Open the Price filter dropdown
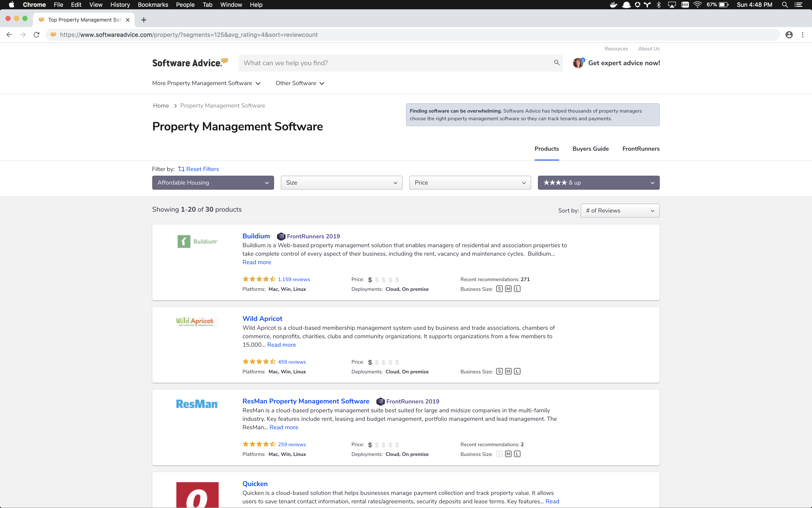The height and width of the screenshot is (508, 812). point(470,182)
